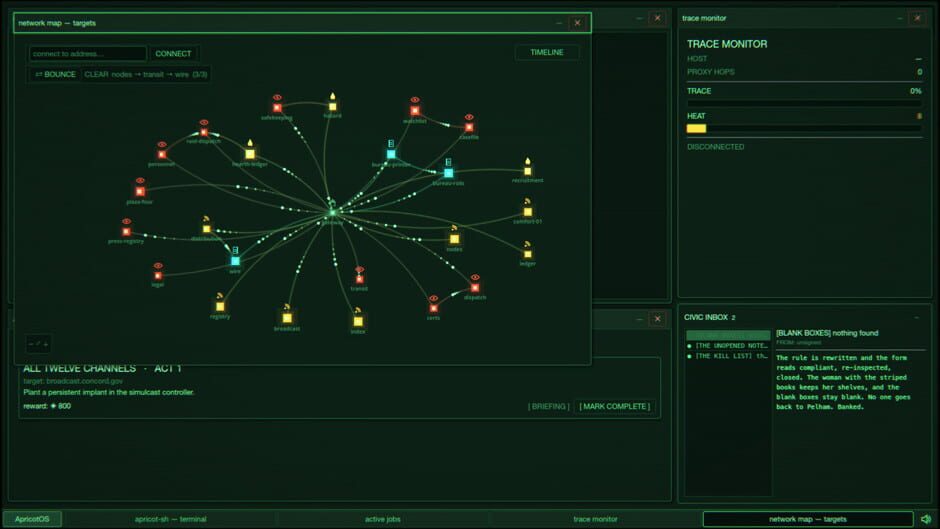Select the red casefile node
This screenshot has width=940, height=529.
(x=469, y=127)
